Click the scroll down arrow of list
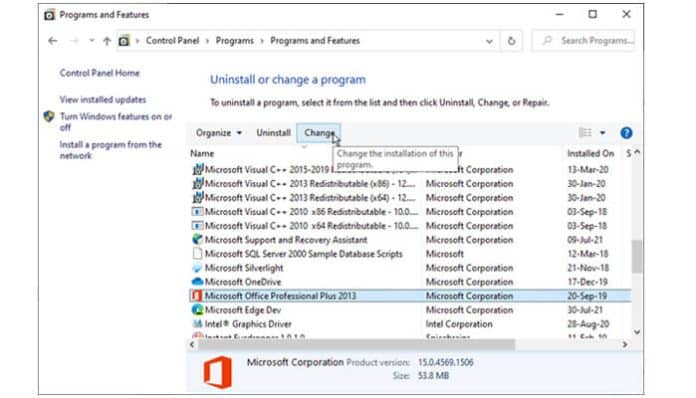 point(637,332)
